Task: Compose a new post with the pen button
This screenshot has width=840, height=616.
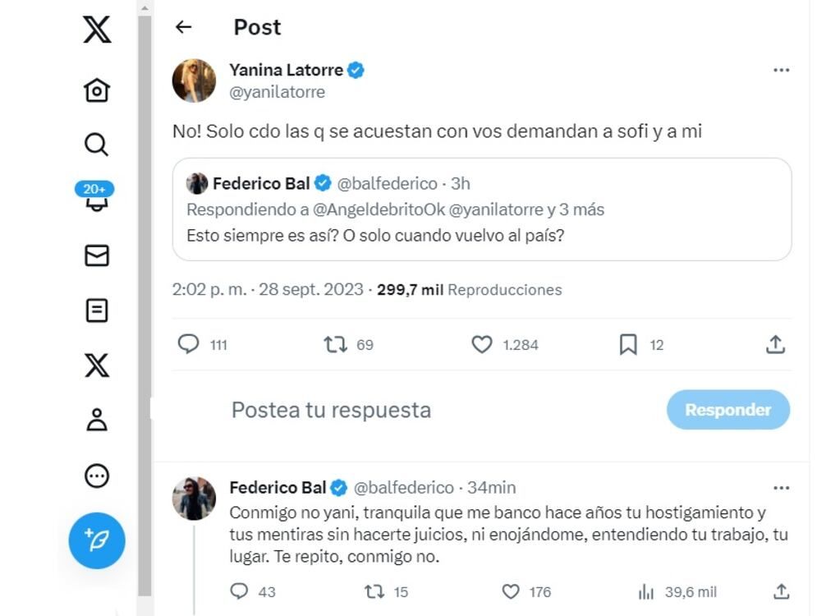Action: pos(97,541)
